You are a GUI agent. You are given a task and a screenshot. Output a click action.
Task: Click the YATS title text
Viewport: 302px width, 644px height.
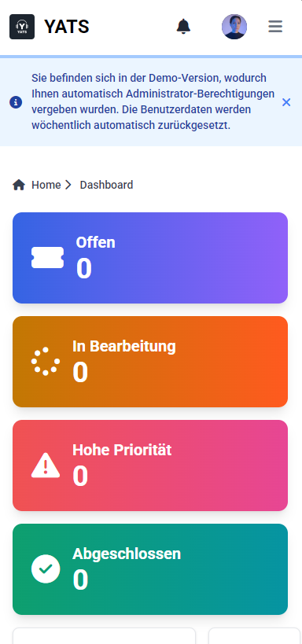click(x=67, y=27)
